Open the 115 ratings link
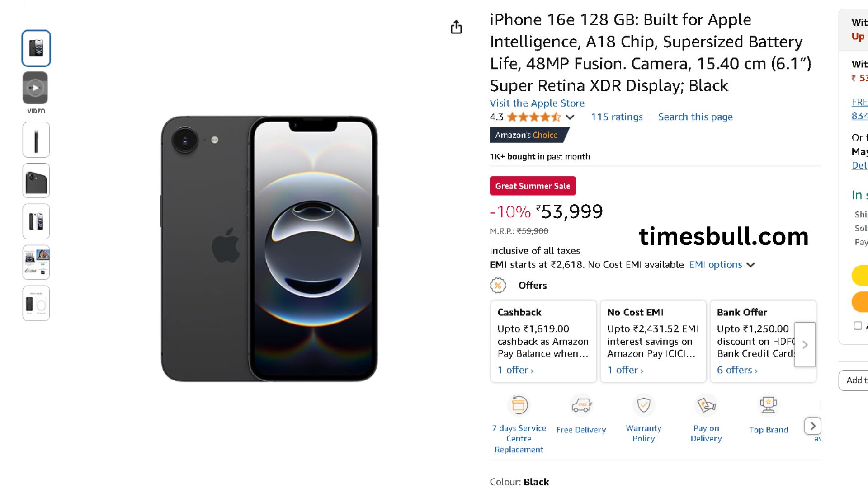 click(x=617, y=117)
